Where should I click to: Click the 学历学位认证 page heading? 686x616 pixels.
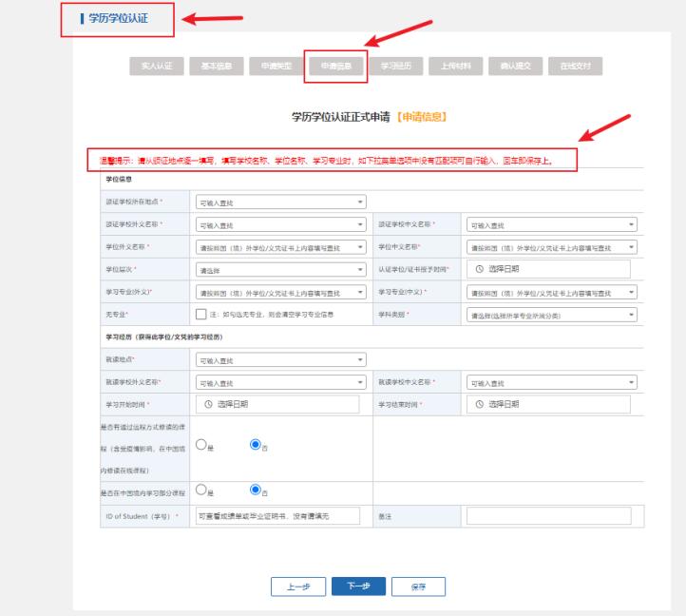118,18
